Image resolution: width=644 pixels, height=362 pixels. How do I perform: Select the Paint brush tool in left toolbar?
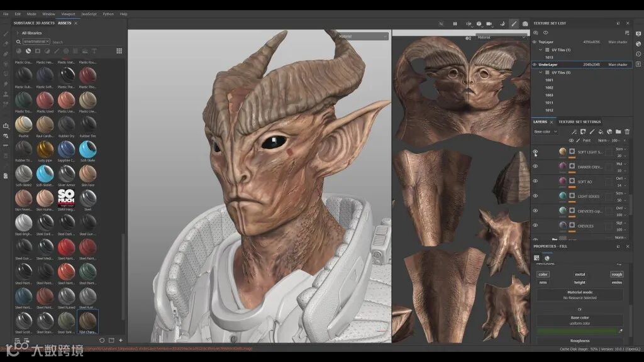(x=6, y=34)
